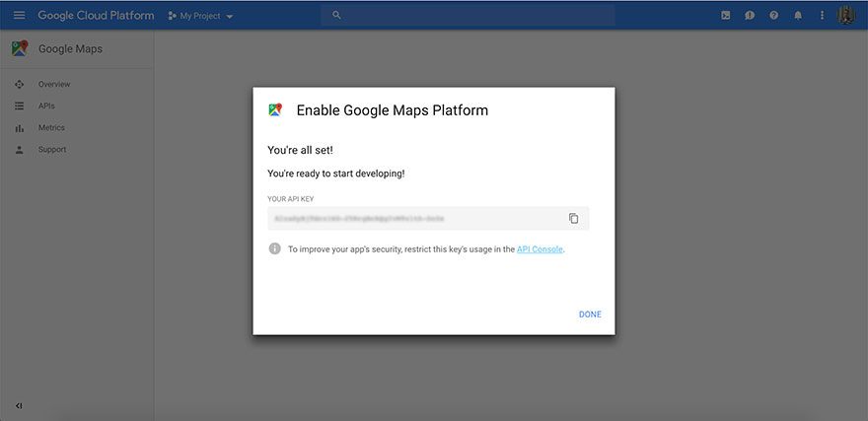This screenshot has width=868, height=421.
Task: Click the DONE button in dialog
Action: 590,315
